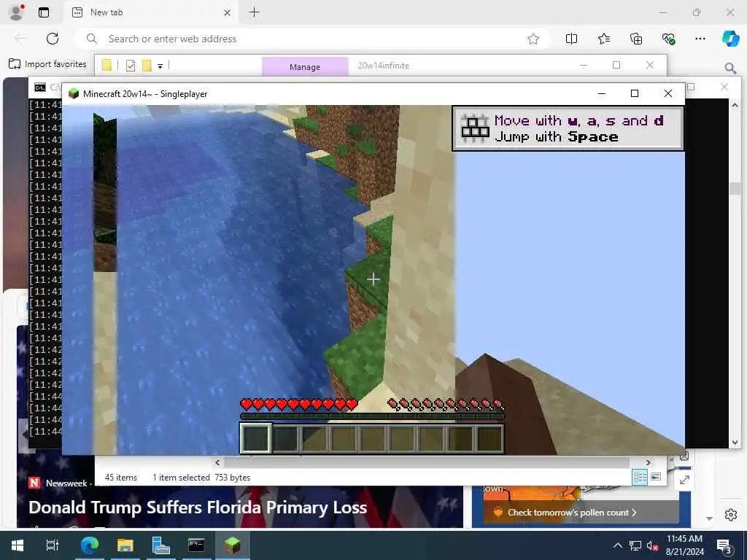The width and height of the screenshot is (747, 560).
Task: Switch to Edge from taskbar
Action: tap(89, 545)
